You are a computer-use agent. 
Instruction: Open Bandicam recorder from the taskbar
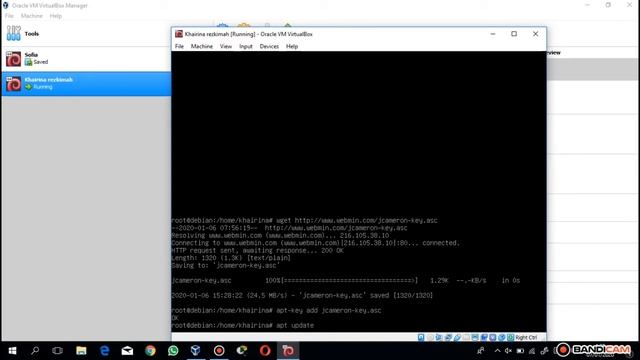tap(219, 351)
